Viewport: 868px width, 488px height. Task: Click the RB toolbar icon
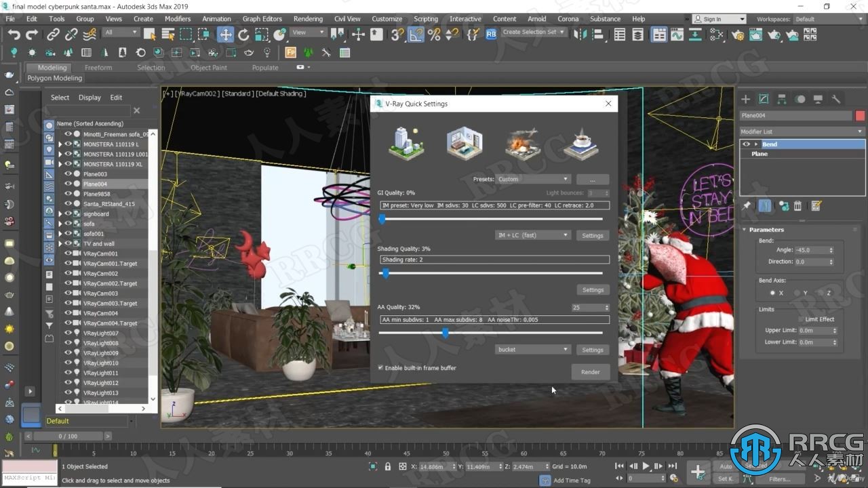tap(491, 33)
